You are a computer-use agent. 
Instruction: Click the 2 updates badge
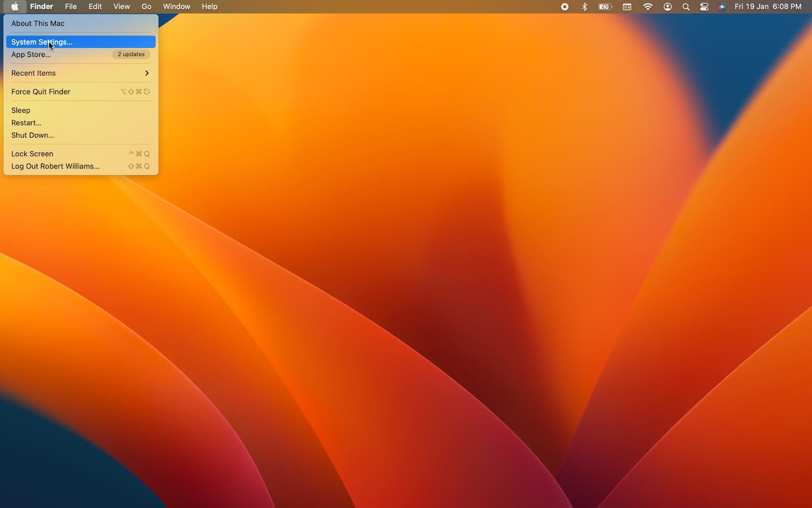pos(131,54)
